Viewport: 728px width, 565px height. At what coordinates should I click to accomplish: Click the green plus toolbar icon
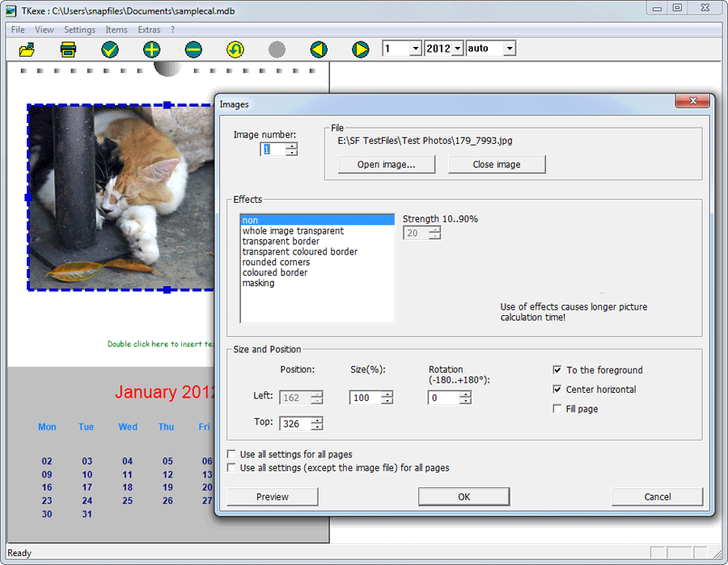coord(152,49)
